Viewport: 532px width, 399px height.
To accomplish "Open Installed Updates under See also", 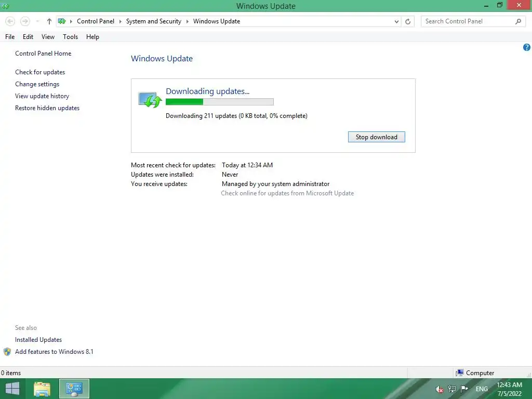I will coord(38,340).
